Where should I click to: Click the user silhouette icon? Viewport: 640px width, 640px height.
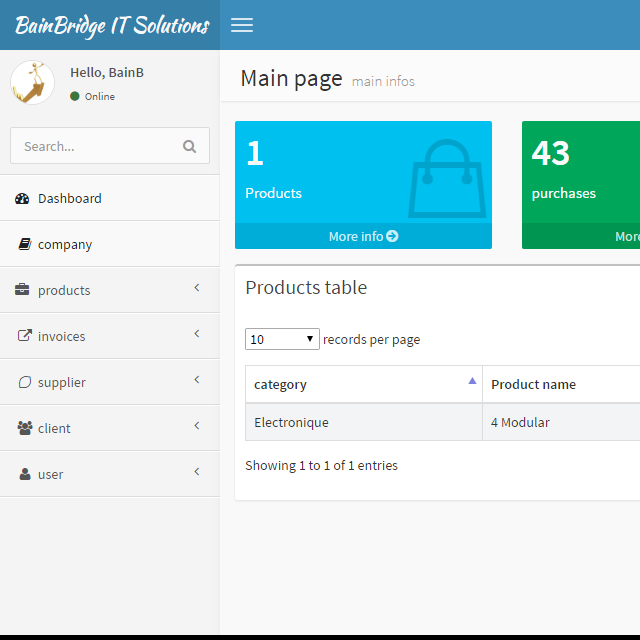[x=24, y=474]
